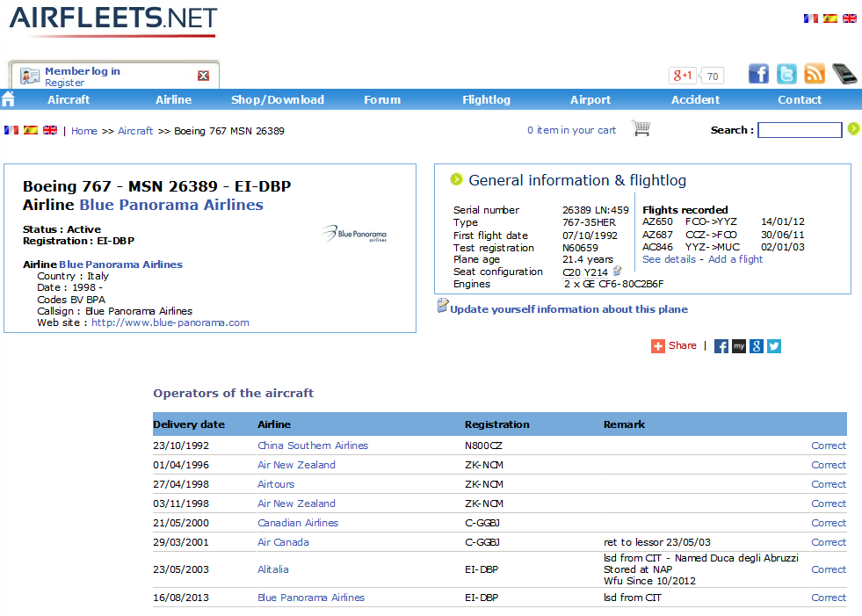Image resolution: width=862 pixels, height=616 pixels.
Task: Click the member card icon beside log in
Action: 30,76
